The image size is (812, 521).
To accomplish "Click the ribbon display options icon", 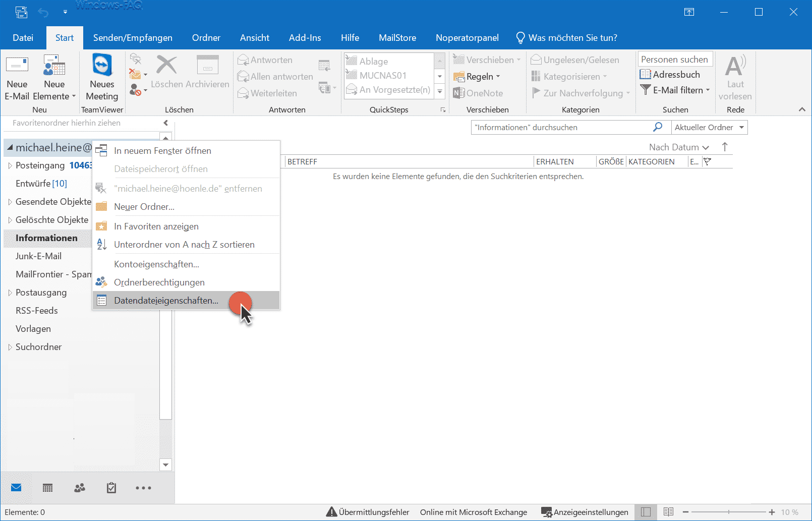I will pos(689,12).
